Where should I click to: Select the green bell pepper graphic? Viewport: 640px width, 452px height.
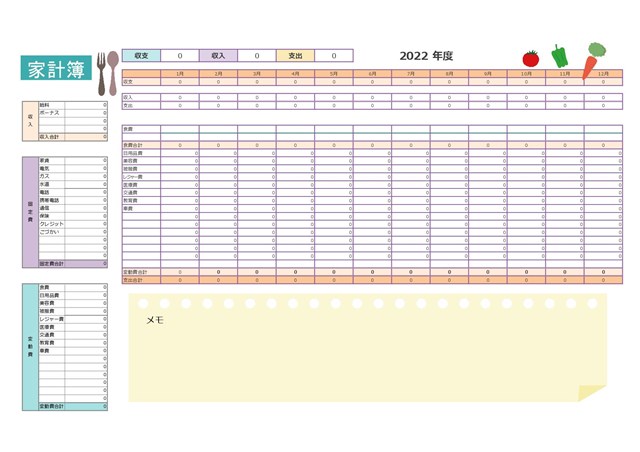click(559, 57)
